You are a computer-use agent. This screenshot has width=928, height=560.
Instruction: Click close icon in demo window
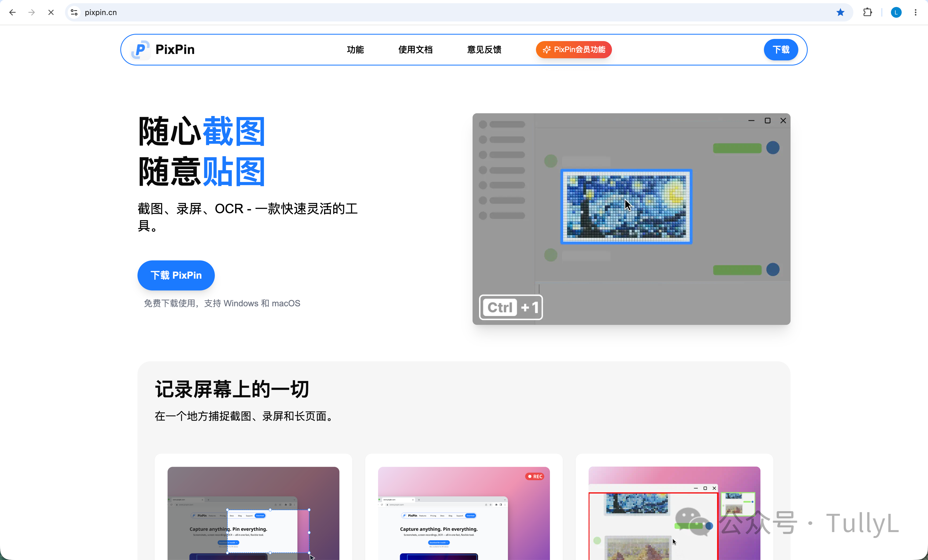tap(783, 121)
